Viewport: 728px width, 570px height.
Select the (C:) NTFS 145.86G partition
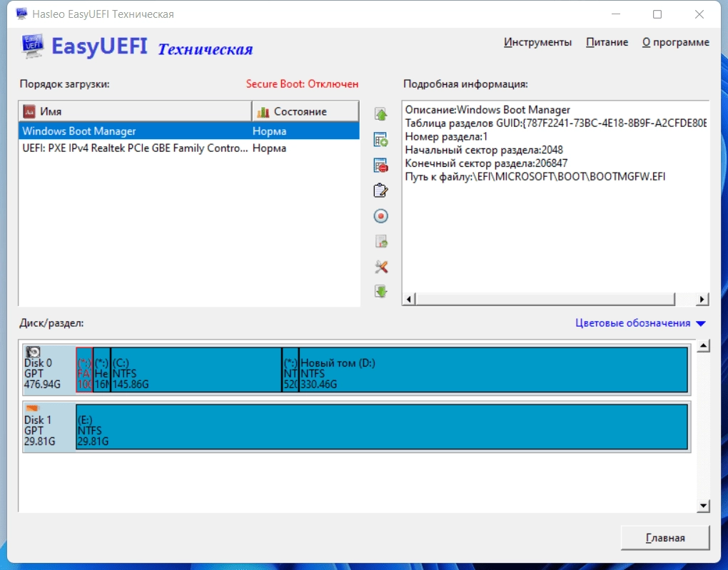coord(196,370)
